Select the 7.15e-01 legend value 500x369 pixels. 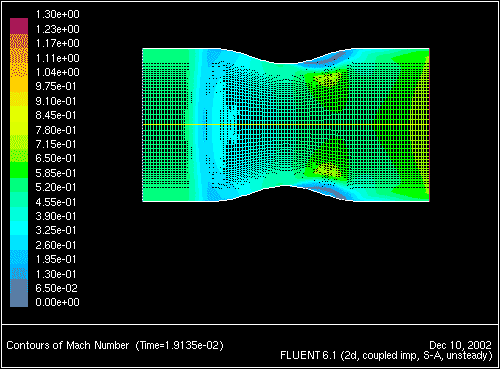pos(56,144)
